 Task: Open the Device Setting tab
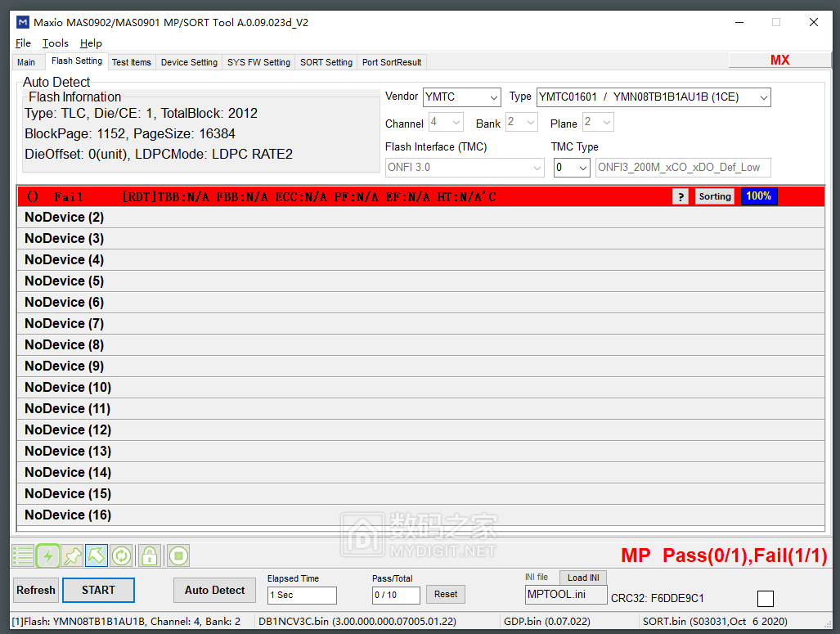point(189,62)
